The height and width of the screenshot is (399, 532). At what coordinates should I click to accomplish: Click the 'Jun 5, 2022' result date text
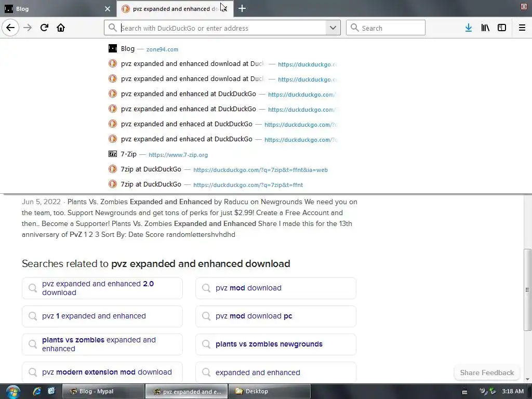point(41,202)
